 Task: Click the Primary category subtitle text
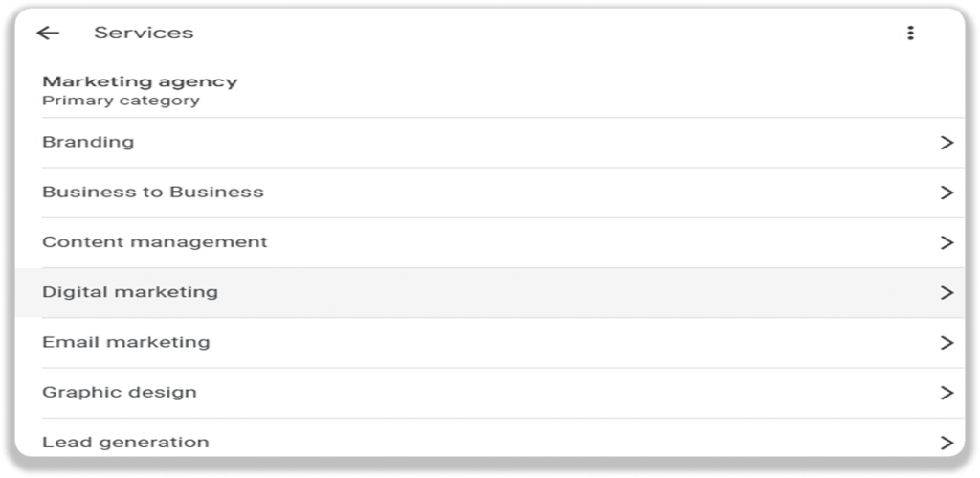(121, 101)
